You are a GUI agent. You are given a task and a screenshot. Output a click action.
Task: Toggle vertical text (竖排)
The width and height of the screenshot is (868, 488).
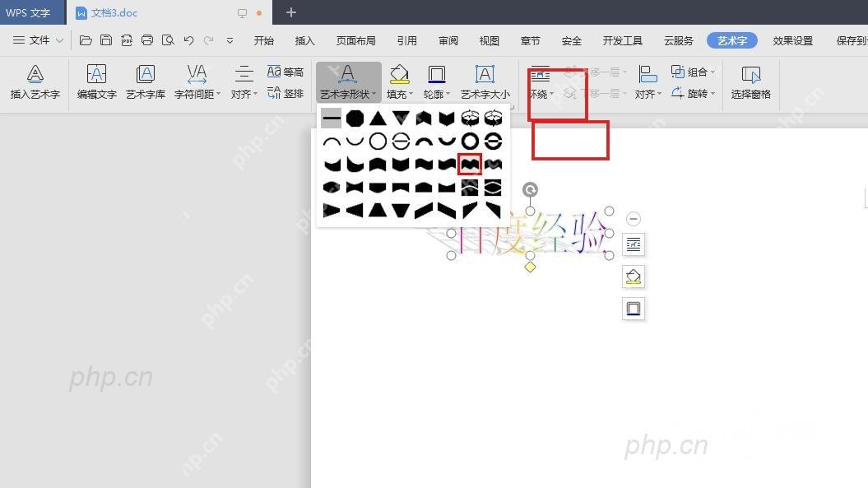pos(285,93)
